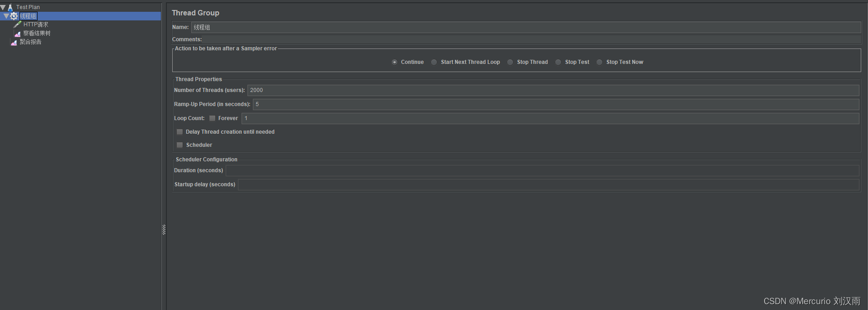Choose Start Next Thread Loop option
868x310 pixels.
pyautogui.click(x=434, y=62)
